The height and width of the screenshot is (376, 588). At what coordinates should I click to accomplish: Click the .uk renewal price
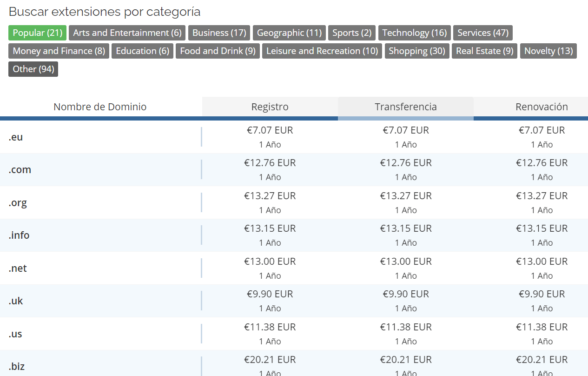542,294
